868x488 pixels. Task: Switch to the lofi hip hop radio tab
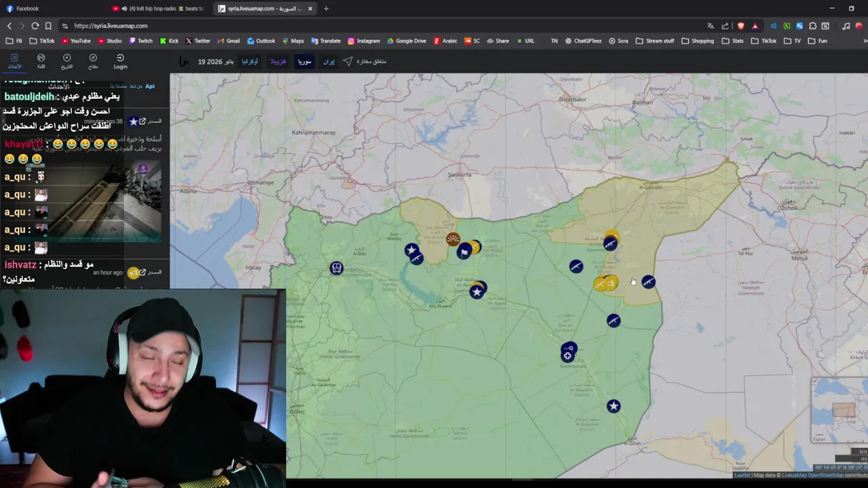[x=158, y=9]
